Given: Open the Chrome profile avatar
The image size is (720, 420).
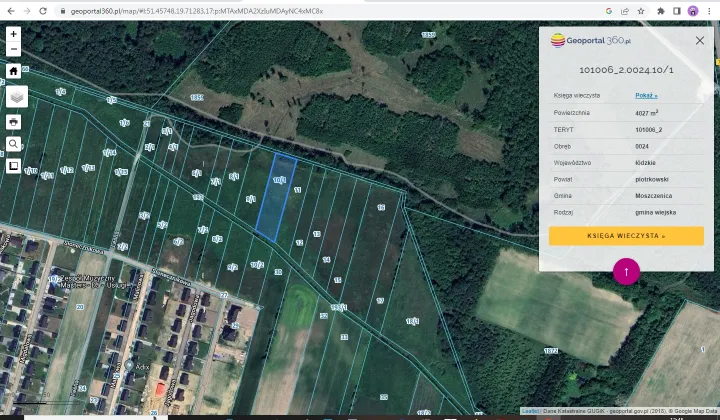Looking at the screenshot, I should pyautogui.click(x=693, y=10).
